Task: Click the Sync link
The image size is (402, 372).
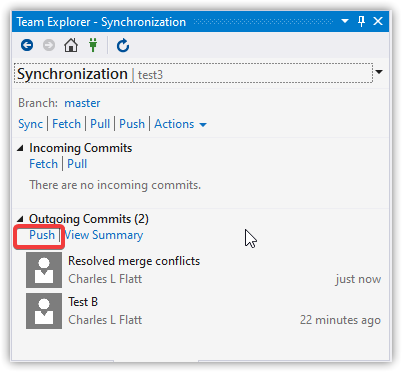Action: (30, 124)
